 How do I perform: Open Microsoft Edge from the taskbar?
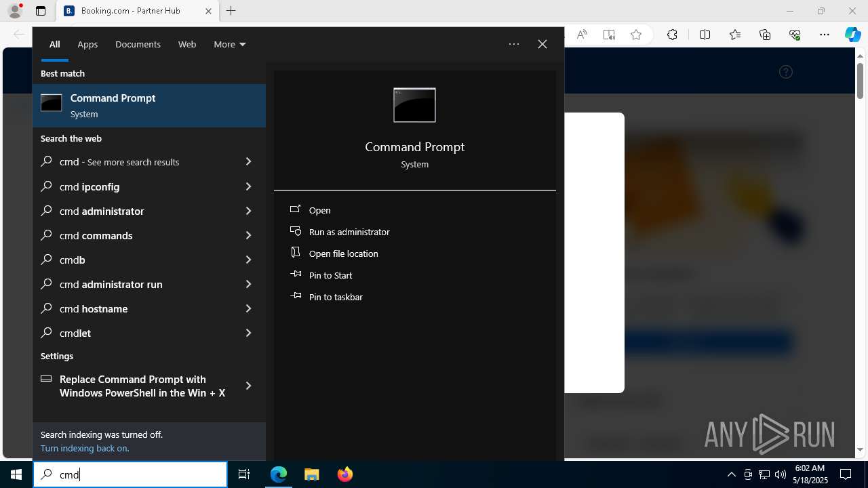[279, 474]
